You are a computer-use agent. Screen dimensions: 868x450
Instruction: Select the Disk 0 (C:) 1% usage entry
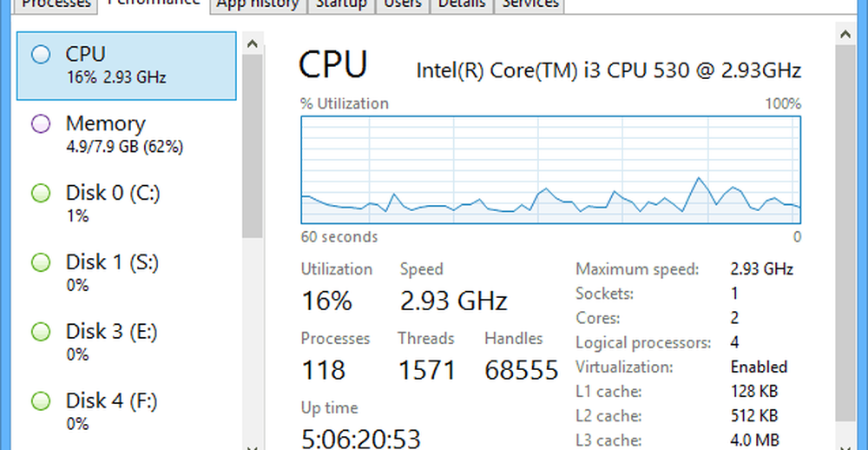pyautogui.click(x=127, y=204)
